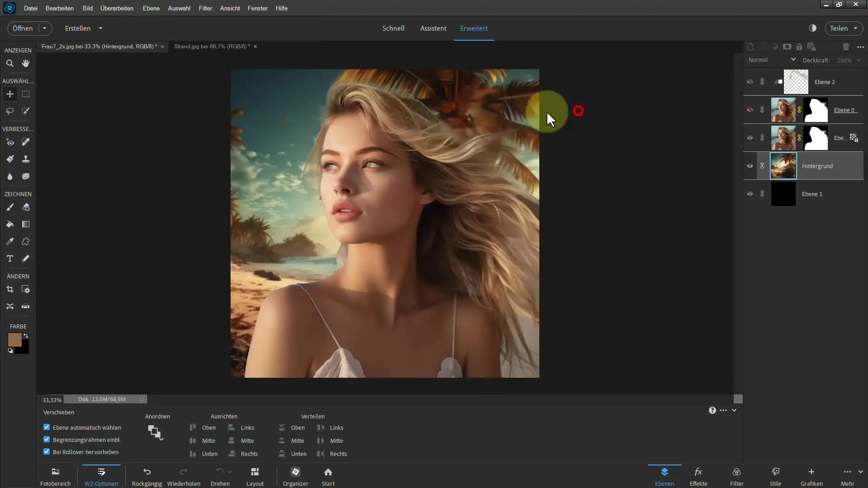Uncheck Ebene automatisch wählen
Viewport: 868px width, 488px height.
(47, 427)
